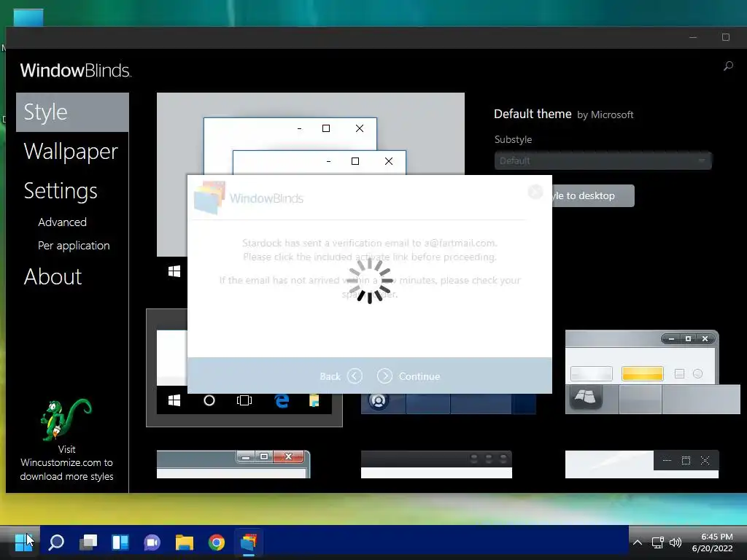The height and width of the screenshot is (560, 747).
Task: Click WindowBlinds icon in taskbar
Action: pos(248,542)
